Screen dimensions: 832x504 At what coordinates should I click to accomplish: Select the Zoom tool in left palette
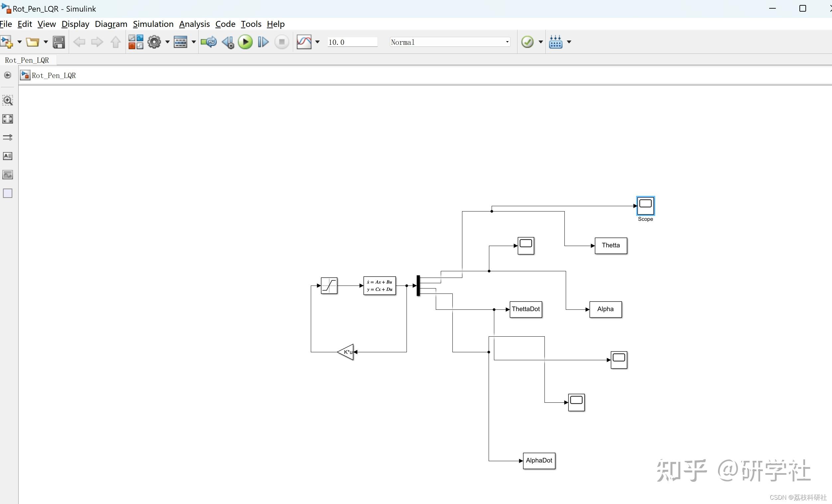tap(7, 100)
